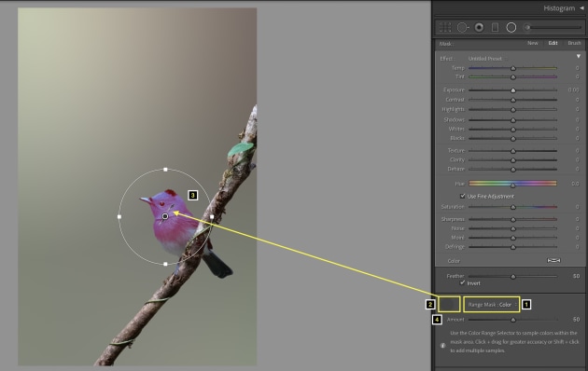Select the Adjustment Brush tool
588x371 pixels.
pyautogui.click(x=553, y=27)
